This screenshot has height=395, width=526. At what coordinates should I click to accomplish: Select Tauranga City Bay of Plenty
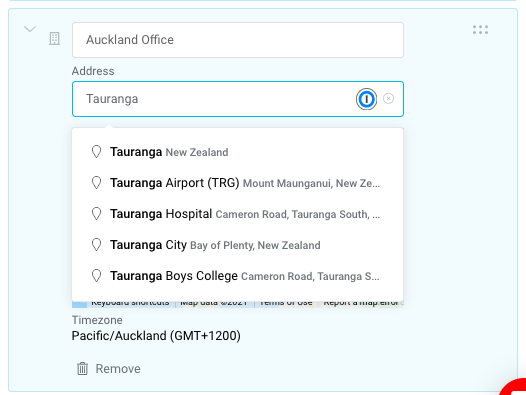238,245
